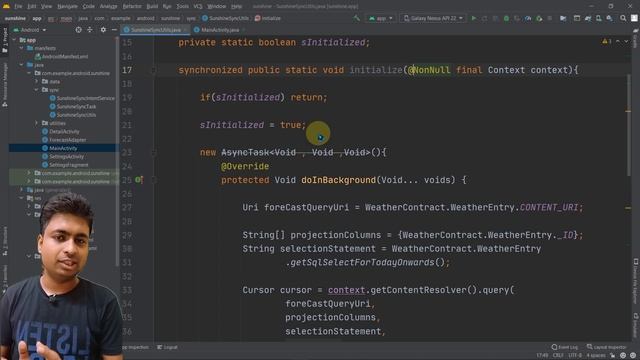This screenshot has width=640, height=360.
Task: Open the Build menu
Action: (152, 7)
